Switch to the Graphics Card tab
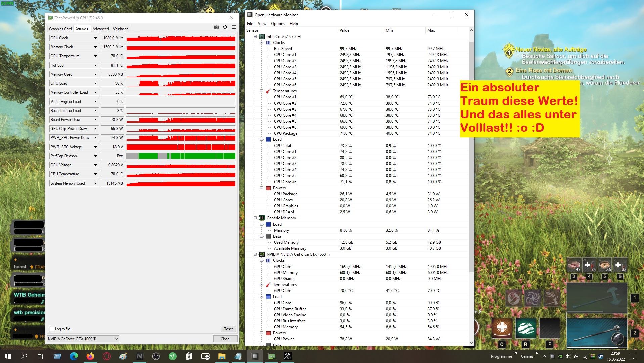The width and height of the screenshot is (644, 363). click(x=60, y=29)
